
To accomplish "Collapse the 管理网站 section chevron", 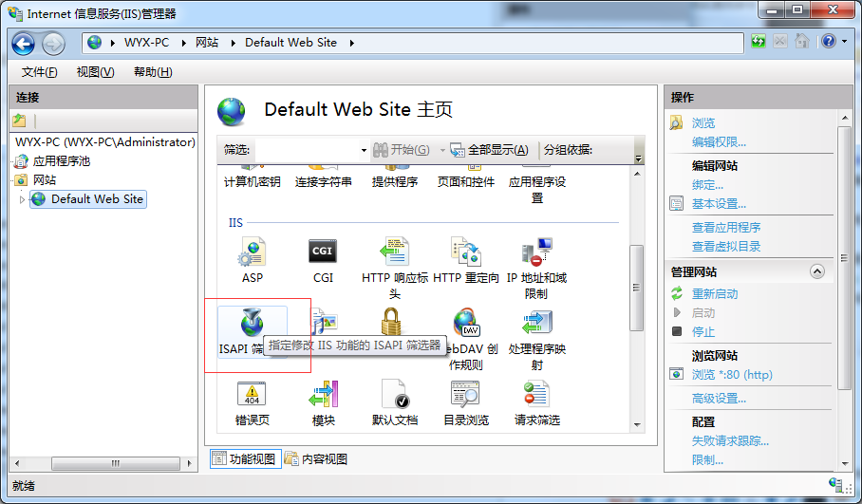I will [x=817, y=271].
